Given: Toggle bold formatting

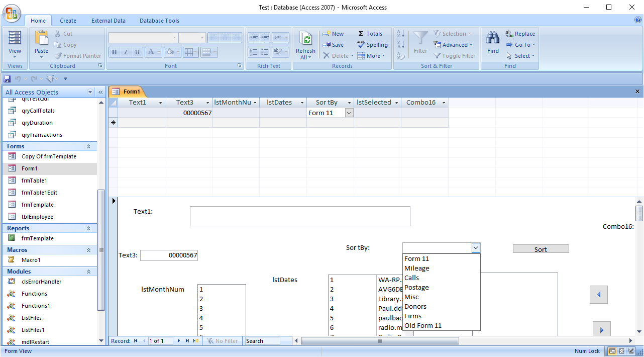Looking at the screenshot, I should pyautogui.click(x=114, y=52).
